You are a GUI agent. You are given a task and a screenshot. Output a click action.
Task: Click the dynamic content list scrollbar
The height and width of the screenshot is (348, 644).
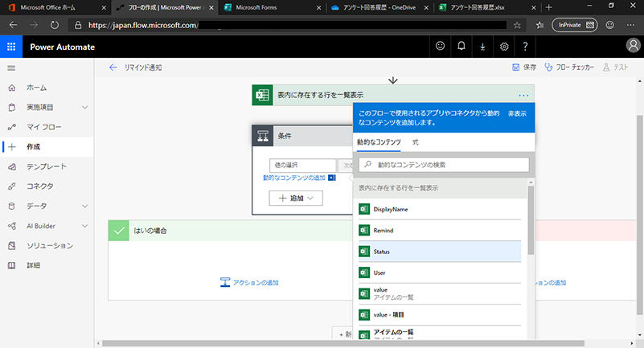click(531, 220)
